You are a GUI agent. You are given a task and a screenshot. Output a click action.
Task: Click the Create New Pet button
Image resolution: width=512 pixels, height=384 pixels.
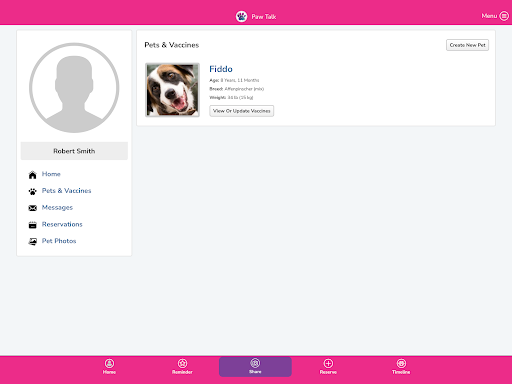point(467,45)
